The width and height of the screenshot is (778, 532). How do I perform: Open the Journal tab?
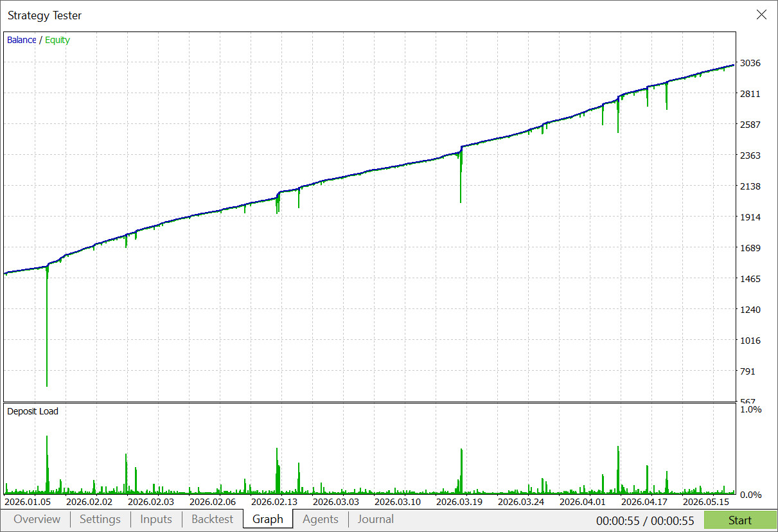(x=376, y=519)
